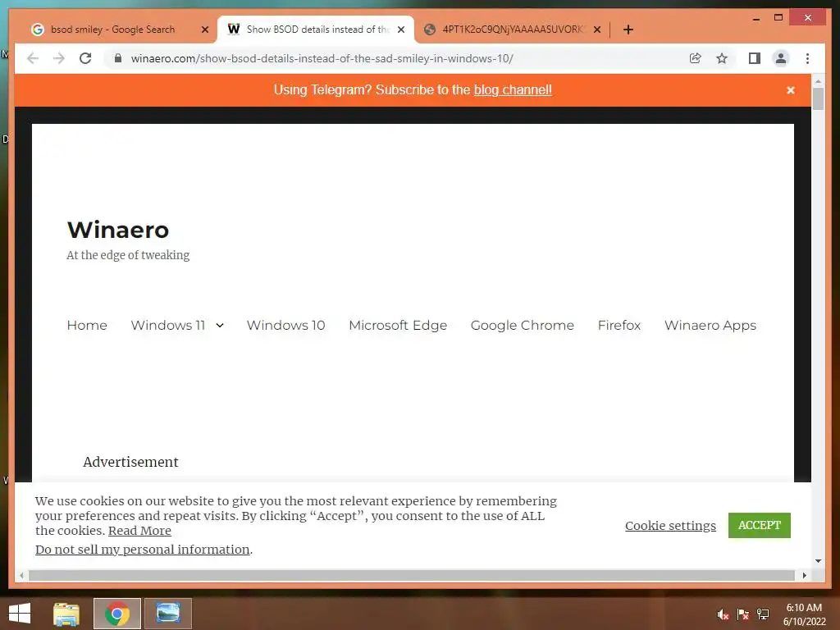Bookmark this page with the star icon
The image size is (840, 630).
coord(722,58)
